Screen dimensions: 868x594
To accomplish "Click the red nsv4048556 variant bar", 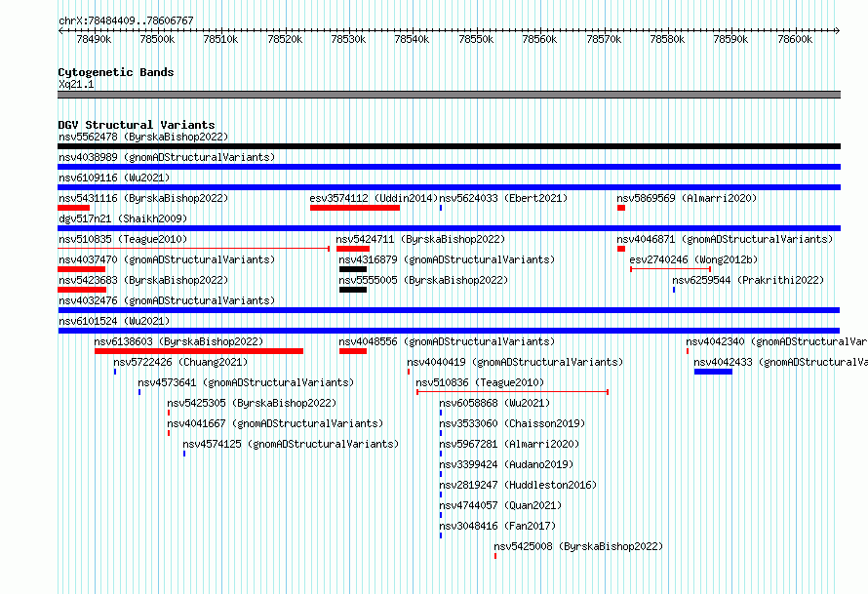I will point(353,351).
